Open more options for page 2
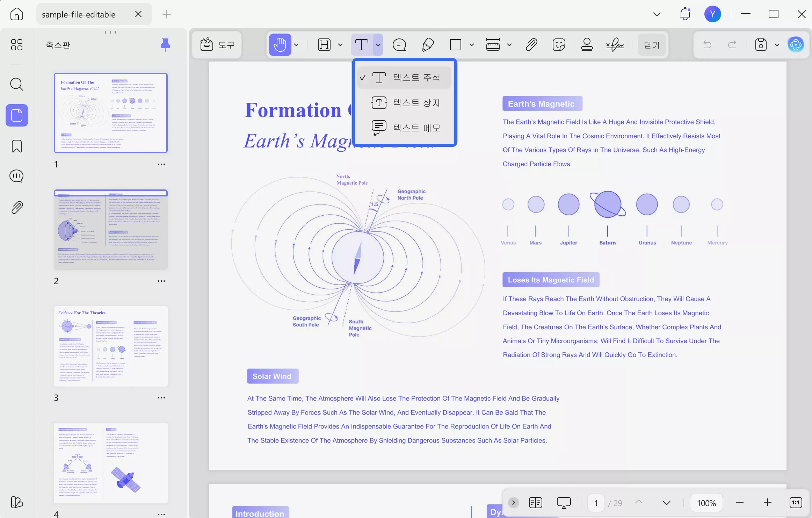Image resolution: width=812 pixels, height=518 pixels. (161, 281)
